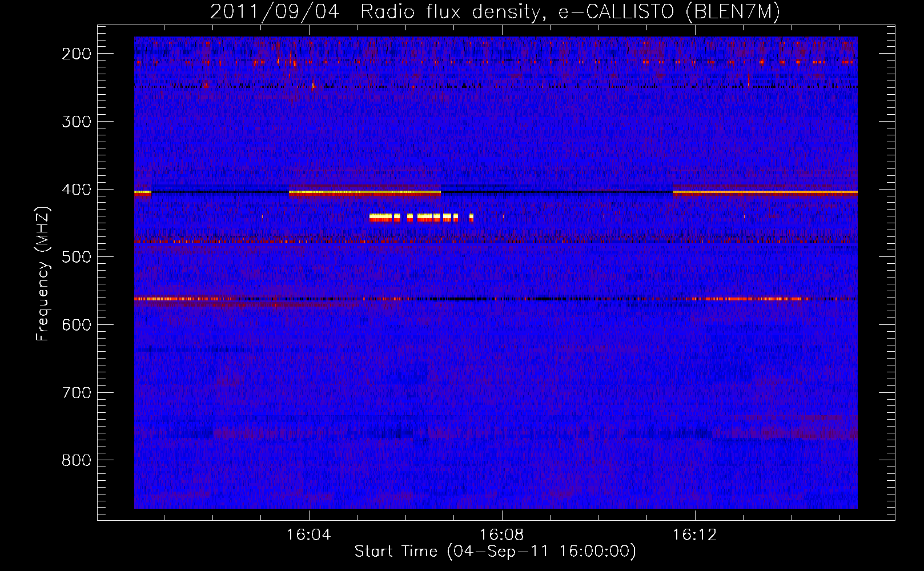Click the bright yellow burst segments near 440 MHz

tap(421, 217)
